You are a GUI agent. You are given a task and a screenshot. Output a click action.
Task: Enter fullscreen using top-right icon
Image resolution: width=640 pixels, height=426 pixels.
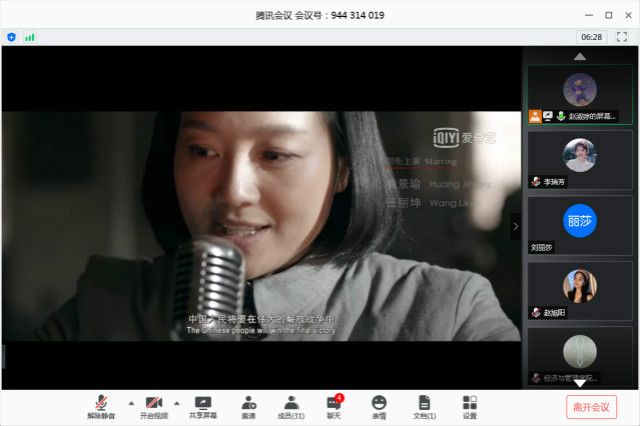coord(621,37)
